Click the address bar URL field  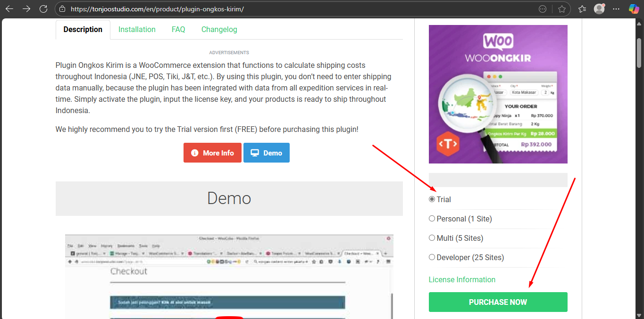283,9
